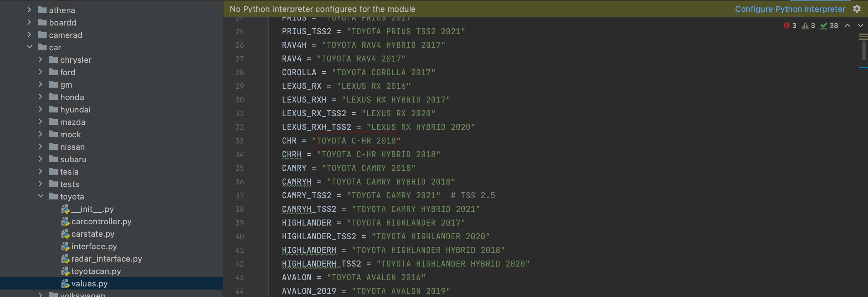
Task: Expand the tesla folder
Action: 40,171
